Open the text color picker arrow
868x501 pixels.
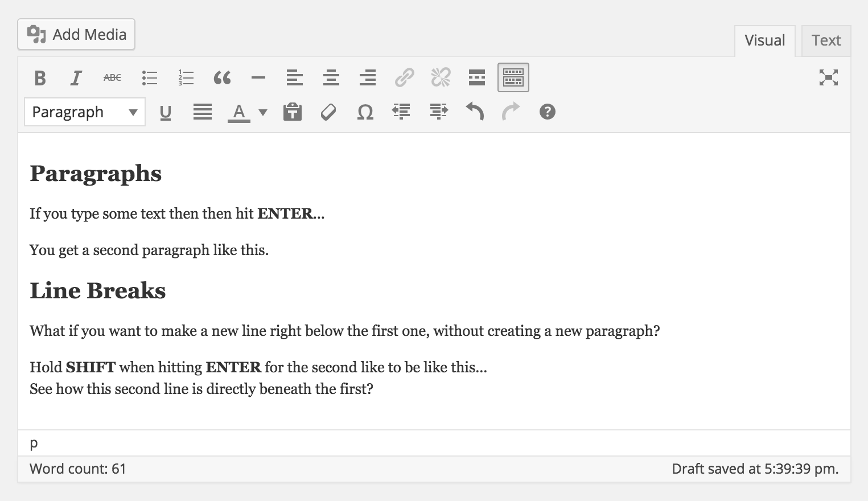(x=263, y=112)
